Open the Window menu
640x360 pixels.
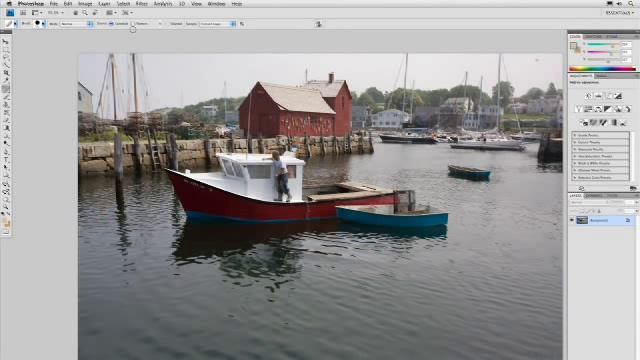[216, 4]
